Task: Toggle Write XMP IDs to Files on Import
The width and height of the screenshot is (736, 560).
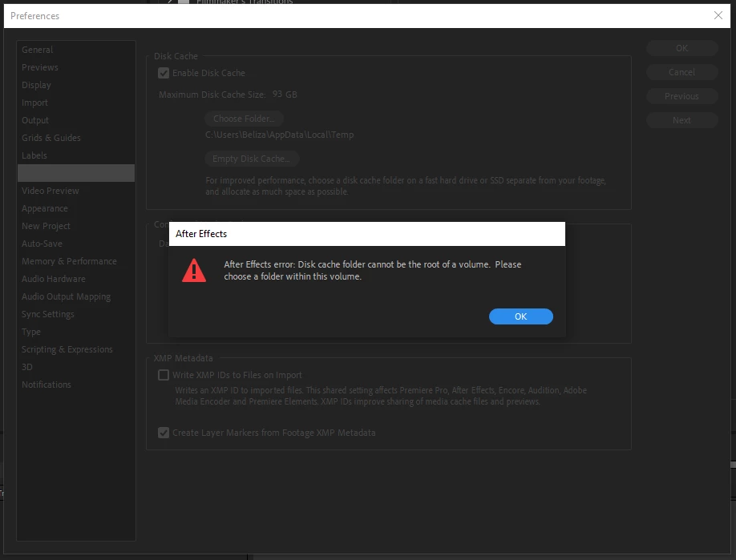Action: pos(164,375)
